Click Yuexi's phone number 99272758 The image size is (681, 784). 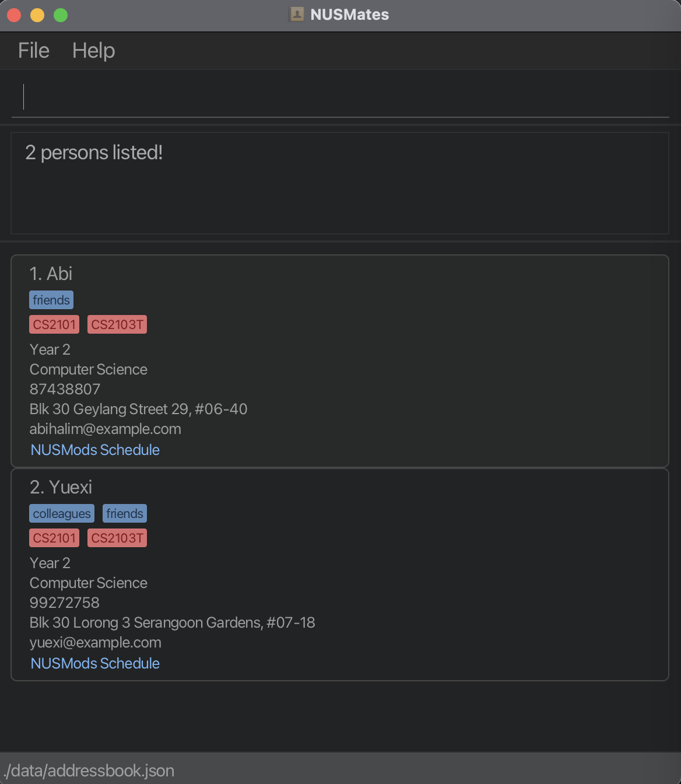65,603
